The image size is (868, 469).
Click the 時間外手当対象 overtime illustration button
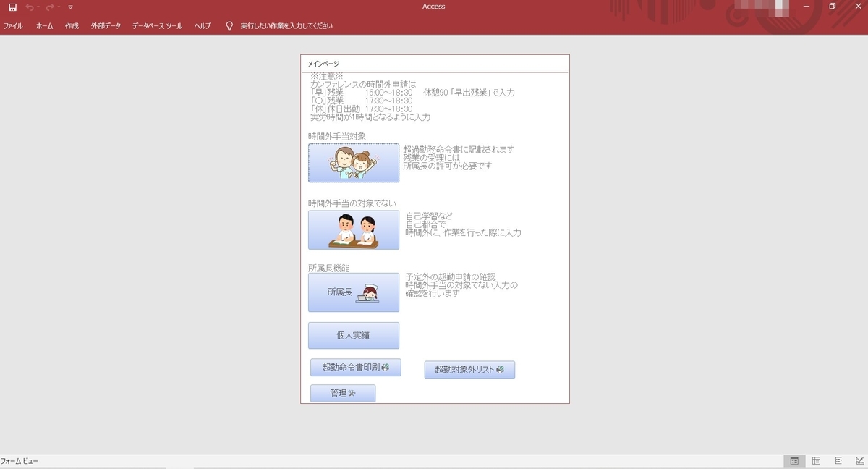pyautogui.click(x=354, y=163)
